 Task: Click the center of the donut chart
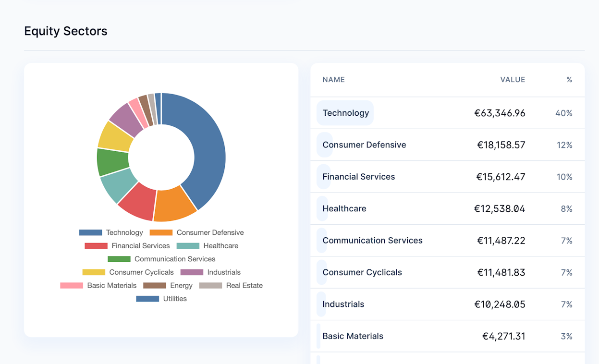point(161,156)
